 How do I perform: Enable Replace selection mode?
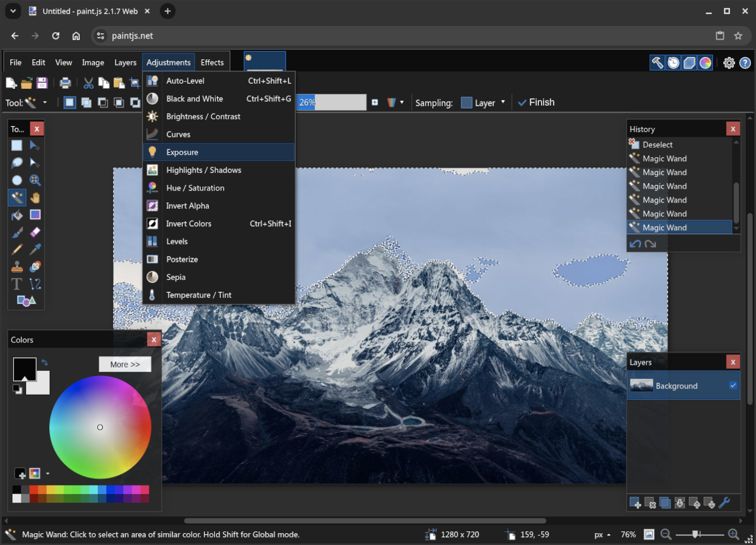70,102
